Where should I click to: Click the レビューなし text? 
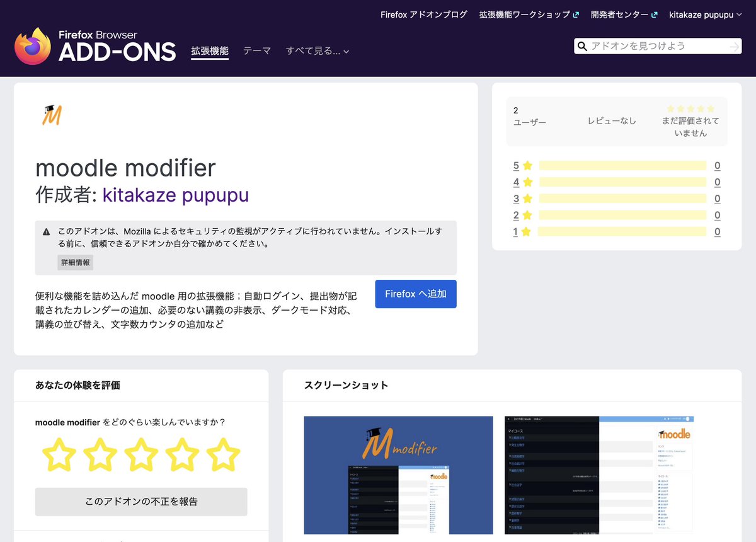click(x=612, y=120)
